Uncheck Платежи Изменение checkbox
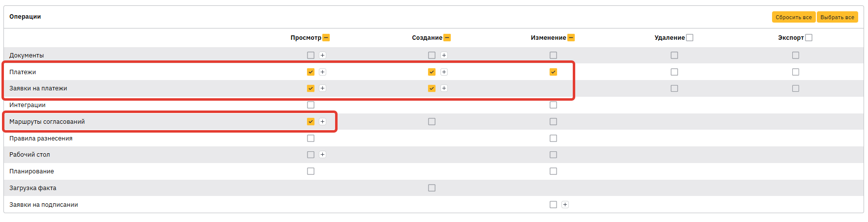Viewport: 868px width, 222px height. [553, 72]
